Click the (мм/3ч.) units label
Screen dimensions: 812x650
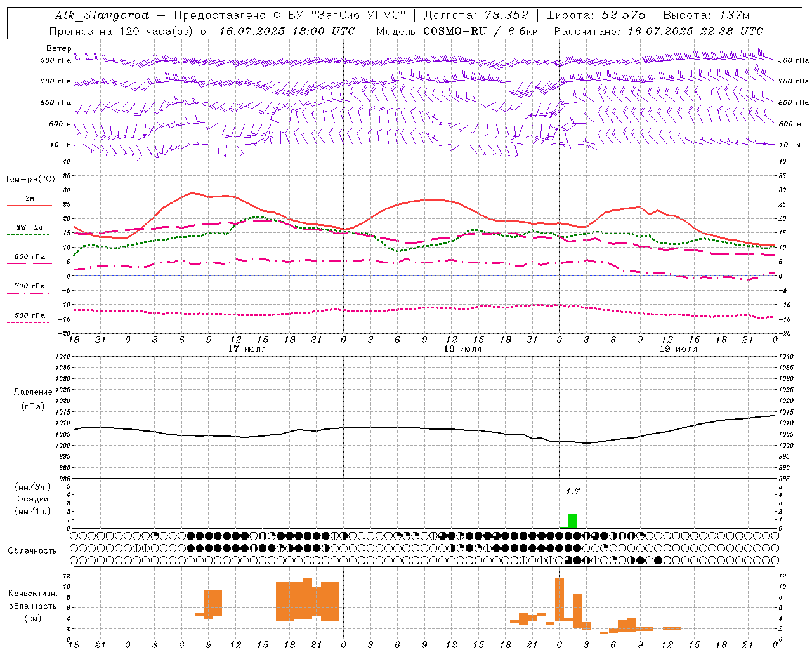point(32,487)
